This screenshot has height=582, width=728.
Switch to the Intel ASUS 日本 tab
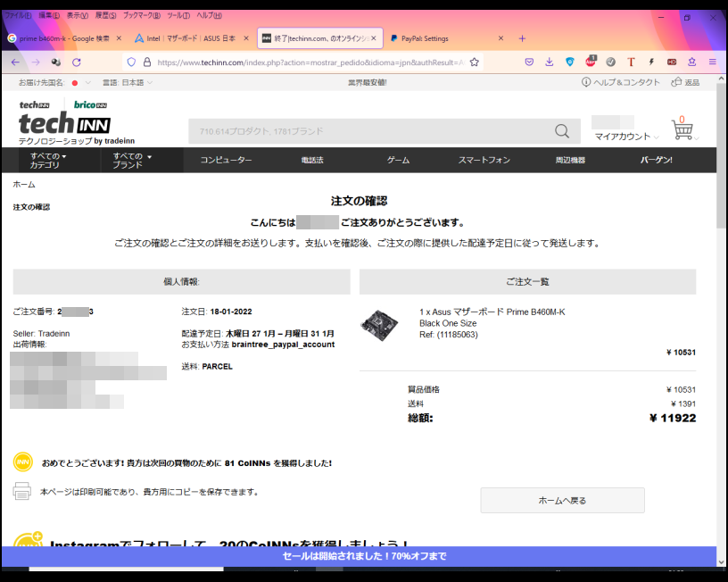[x=190, y=38]
